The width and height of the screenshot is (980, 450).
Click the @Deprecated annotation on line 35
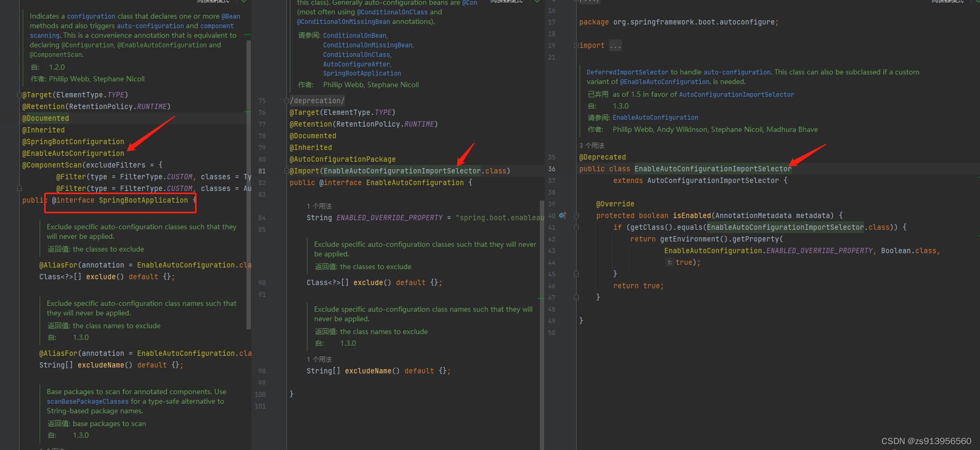click(x=603, y=157)
